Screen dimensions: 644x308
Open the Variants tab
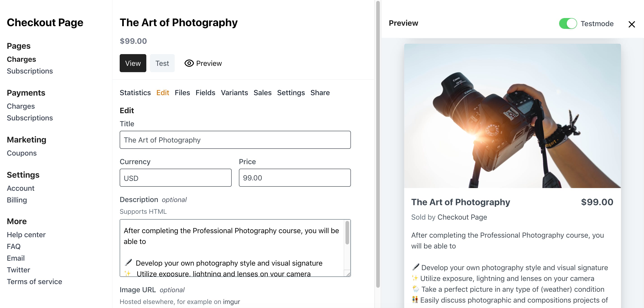[x=234, y=93]
